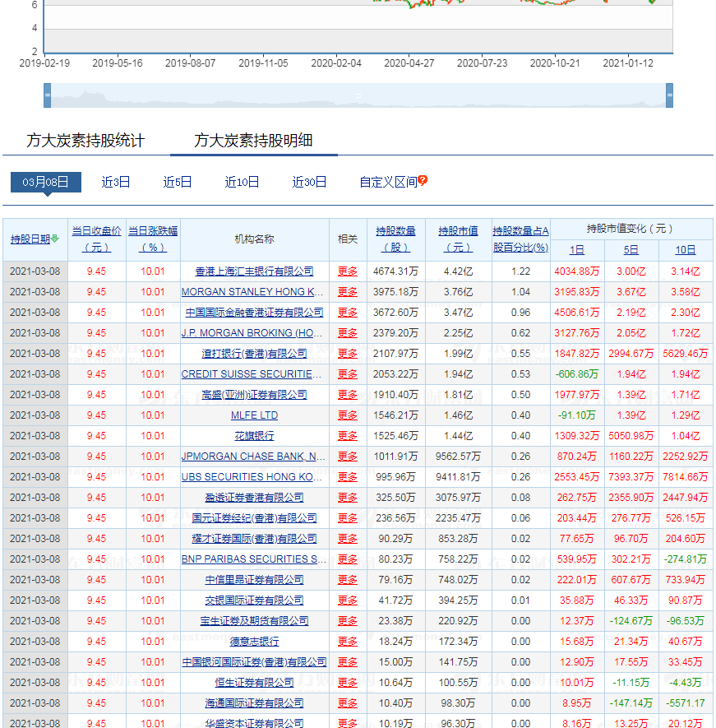Click 更多 in the MLFE LTD row
The image size is (716, 728).
click(348, 415)
